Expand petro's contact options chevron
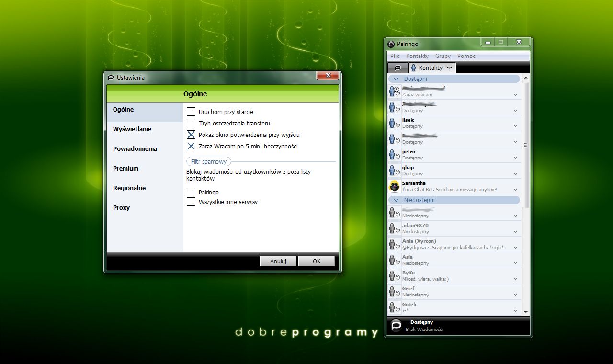 516,158
